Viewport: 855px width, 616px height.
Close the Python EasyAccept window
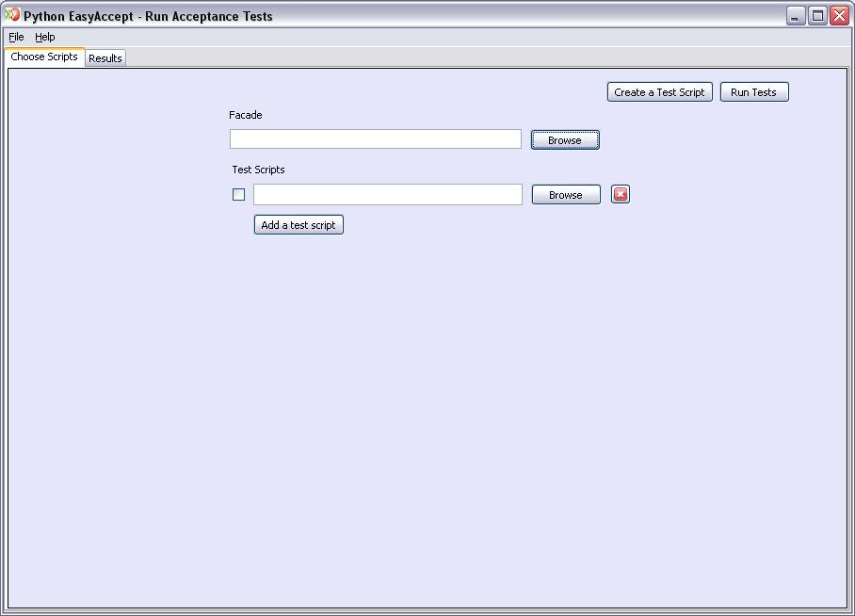(x=838, y=16)
